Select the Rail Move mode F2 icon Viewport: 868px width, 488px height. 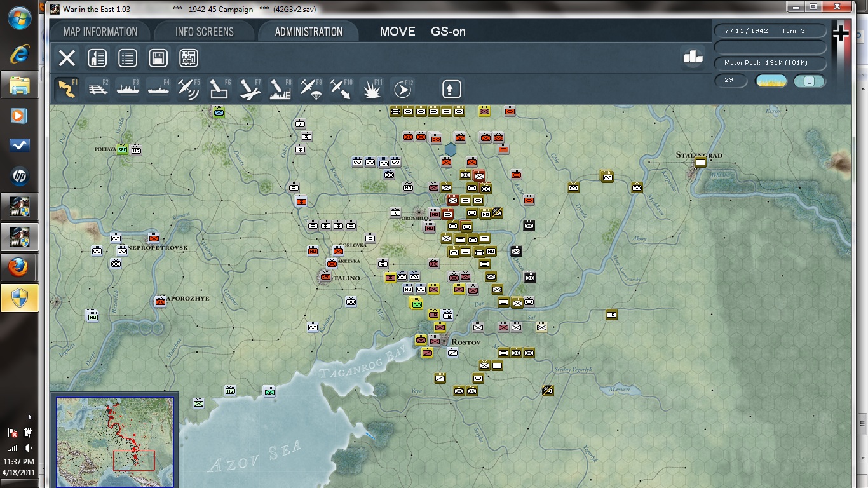97,88
